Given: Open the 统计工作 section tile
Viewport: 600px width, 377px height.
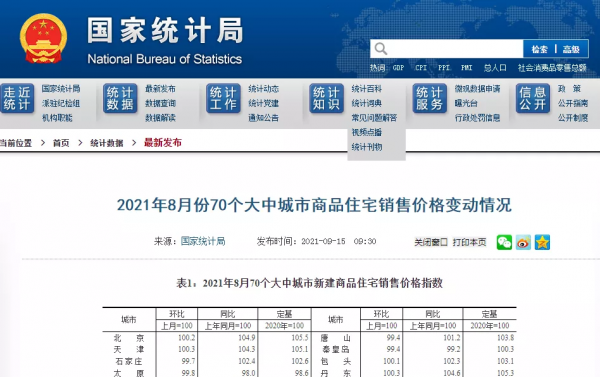Looking at the screenshot, I should coord(223,98).
